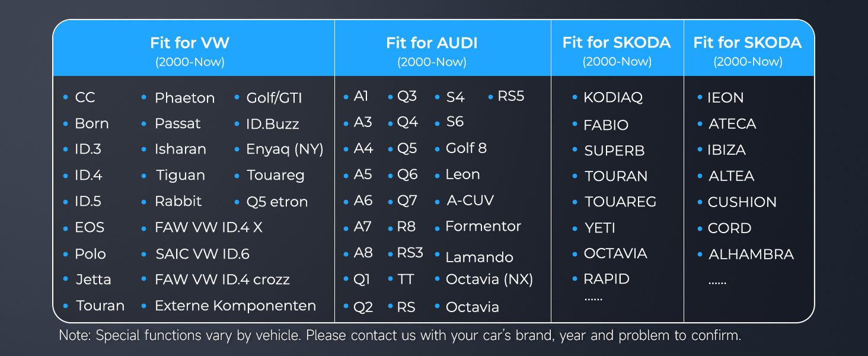Click Externe Komponenten in the VW column
Viewport: 868px width, 356px height.
(235, 306)
